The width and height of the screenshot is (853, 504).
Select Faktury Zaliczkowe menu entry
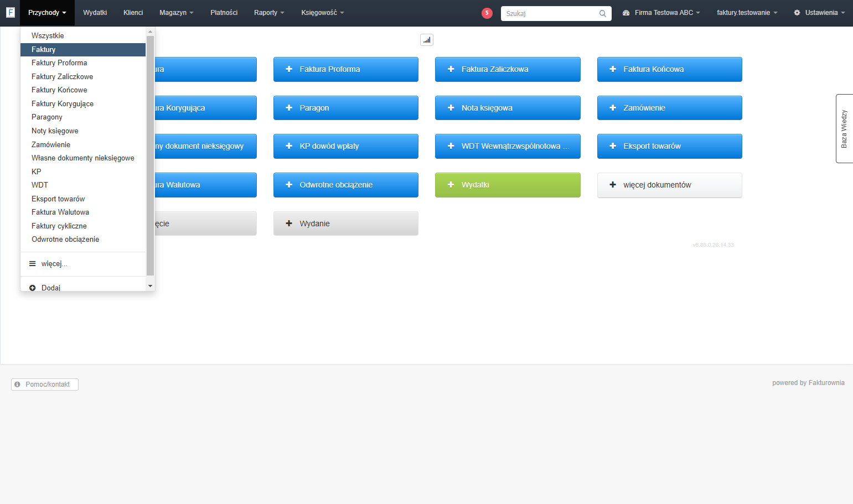pyautogui.click(x=83, y=77)
